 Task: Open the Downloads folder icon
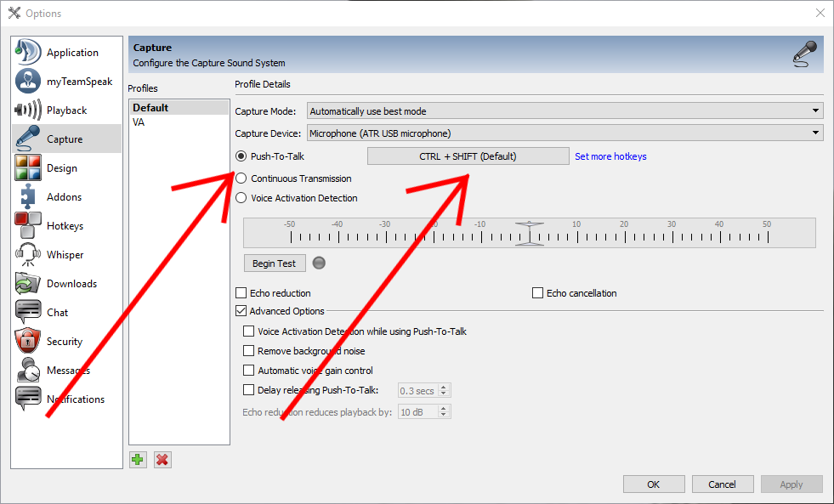(28, 283)
